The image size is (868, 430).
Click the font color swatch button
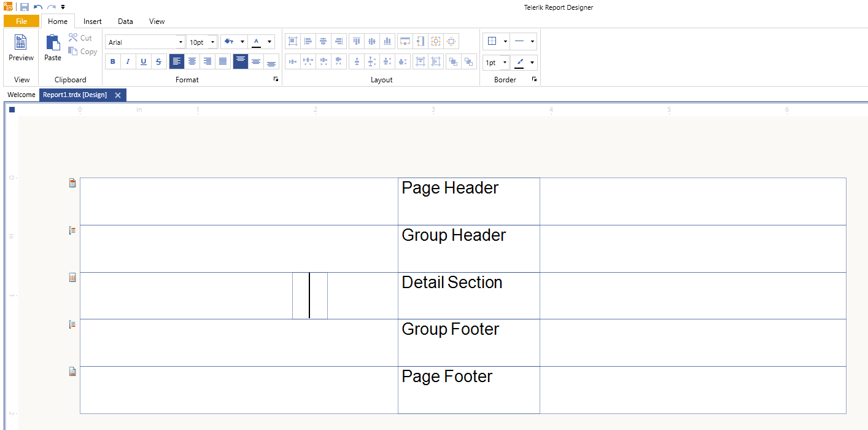click(257, 42)
